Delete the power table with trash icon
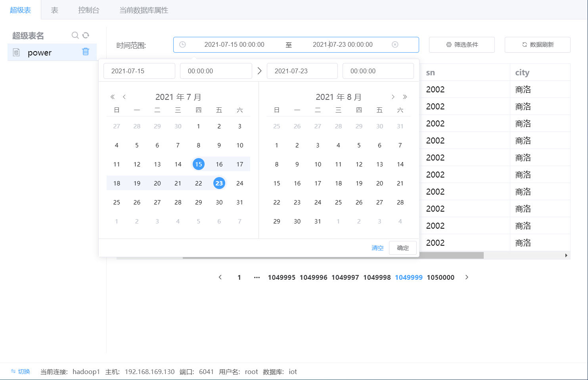The width and height of the screenshot is (588, 380). (86, 52)
